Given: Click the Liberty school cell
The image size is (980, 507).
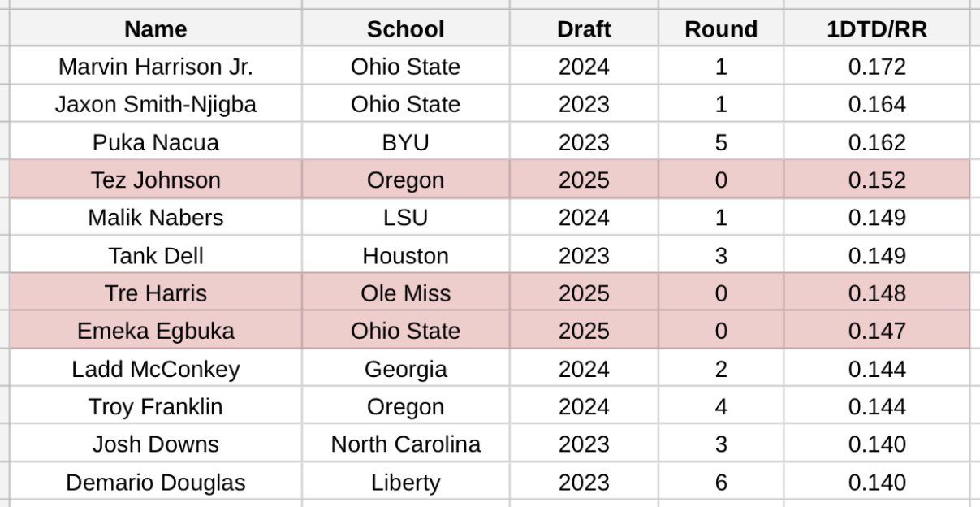Looking at the screenshot, I should click(x=405, y=482).
